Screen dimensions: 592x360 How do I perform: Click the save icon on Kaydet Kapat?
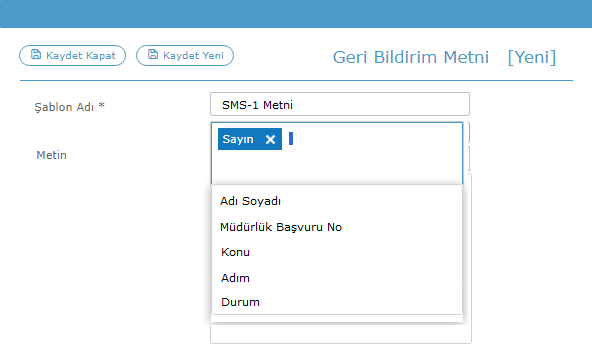click(x=36, y=54)
